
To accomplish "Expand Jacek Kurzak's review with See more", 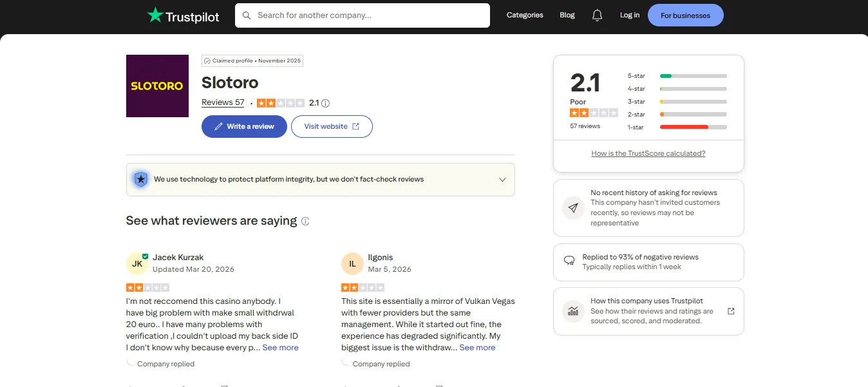I will pyautogui.click(x=280, y=348).
